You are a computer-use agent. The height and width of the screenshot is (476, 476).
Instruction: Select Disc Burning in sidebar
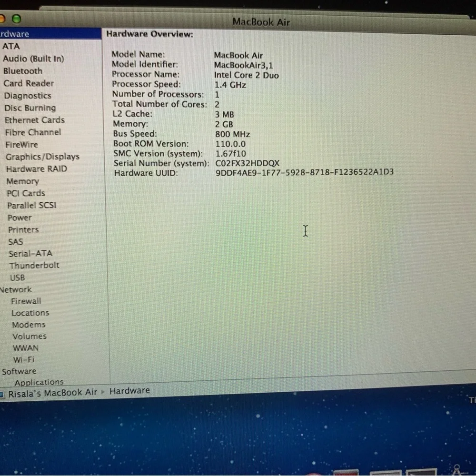(x=30, y=108)
